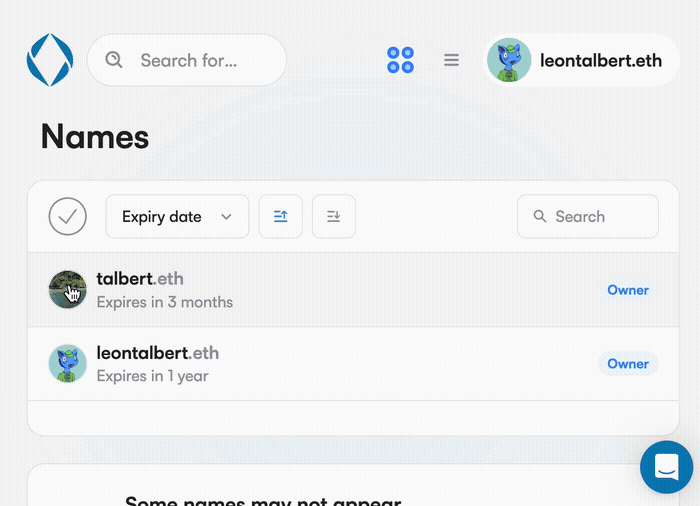Expand the Expiry date sort dropdown

coord(177,216)
